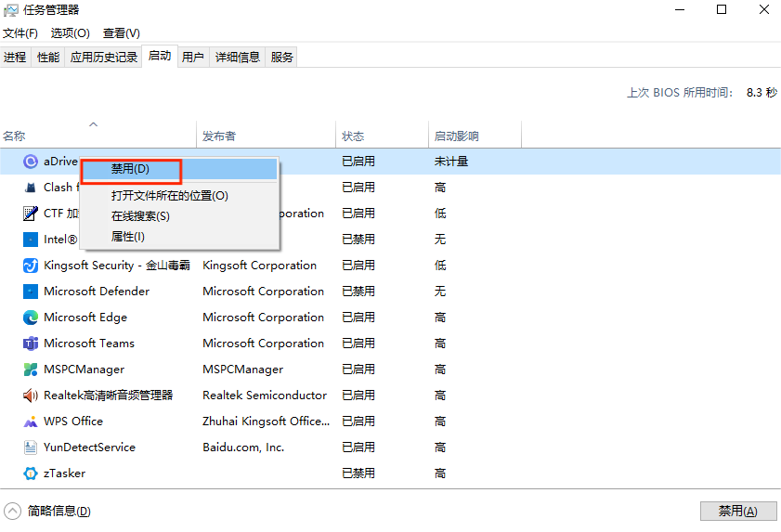Click the 已禁用 status of Microsoft Defender
Image resolution: width=781 pixels, height=532 pixels.
358,292
